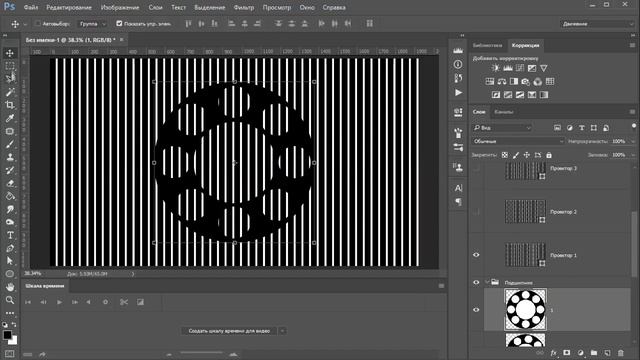Open the Opacity 100% dropdown arrow
The image size is (640, 360).
click(633, 141)
